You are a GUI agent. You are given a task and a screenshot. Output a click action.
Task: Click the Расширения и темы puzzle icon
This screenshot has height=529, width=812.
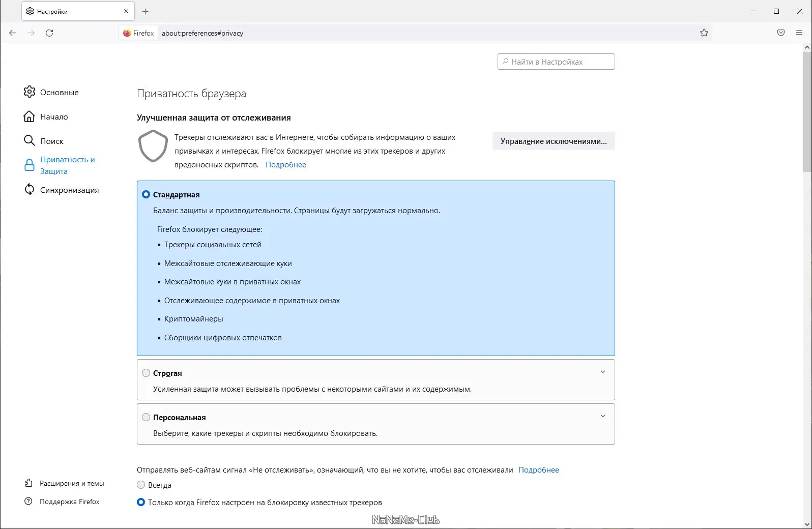[x=29, y=483]
